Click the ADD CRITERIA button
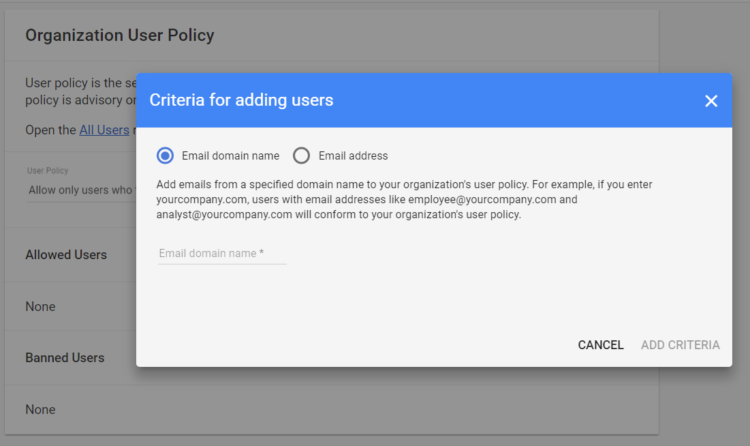Screen dimensions: 750x446 coord(680,345)
